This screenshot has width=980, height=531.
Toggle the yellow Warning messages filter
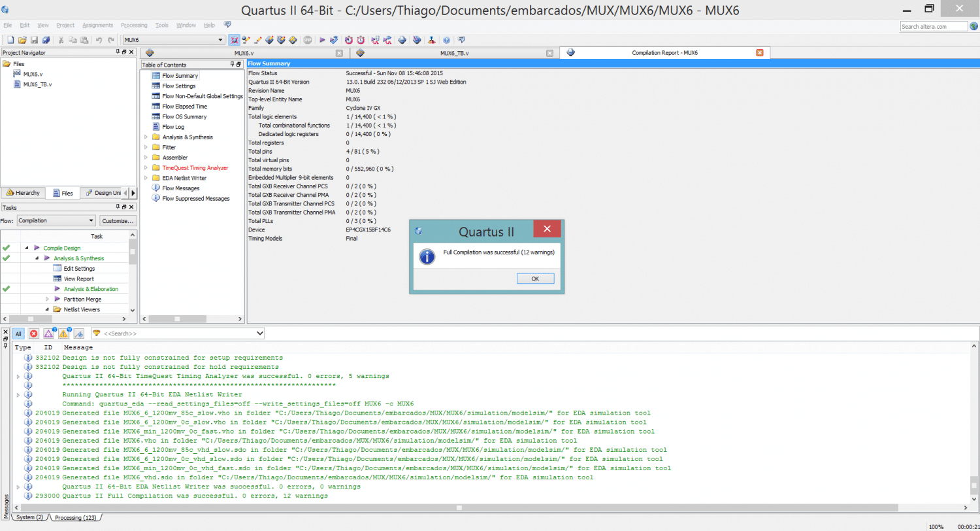[65, 334]
